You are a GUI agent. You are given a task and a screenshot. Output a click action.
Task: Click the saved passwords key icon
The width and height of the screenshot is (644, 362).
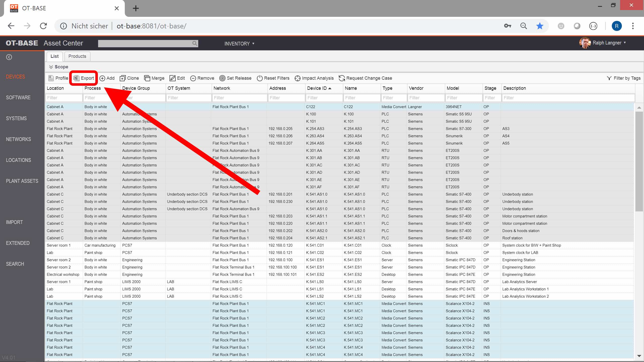click(508, 26)
